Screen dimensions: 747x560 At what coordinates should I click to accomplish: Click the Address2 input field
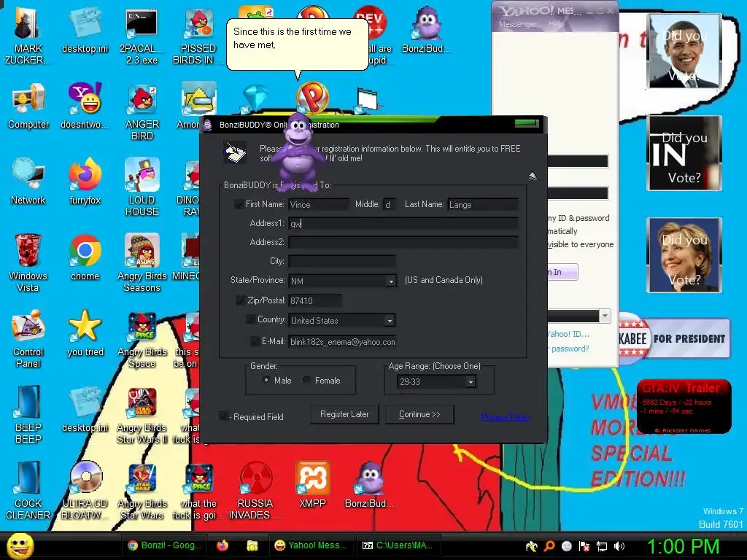(x=403, y=242)
